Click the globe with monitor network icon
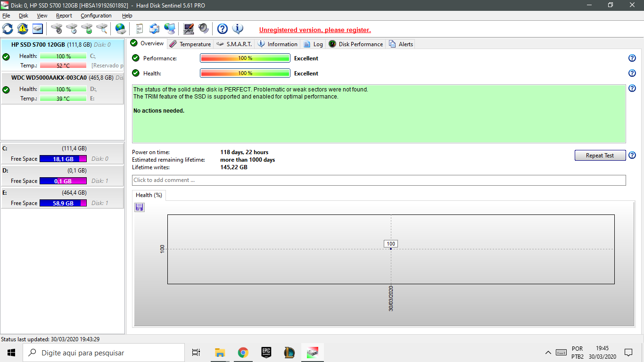The height and width of the screenshot is (362, 644). tap(170, 29)
